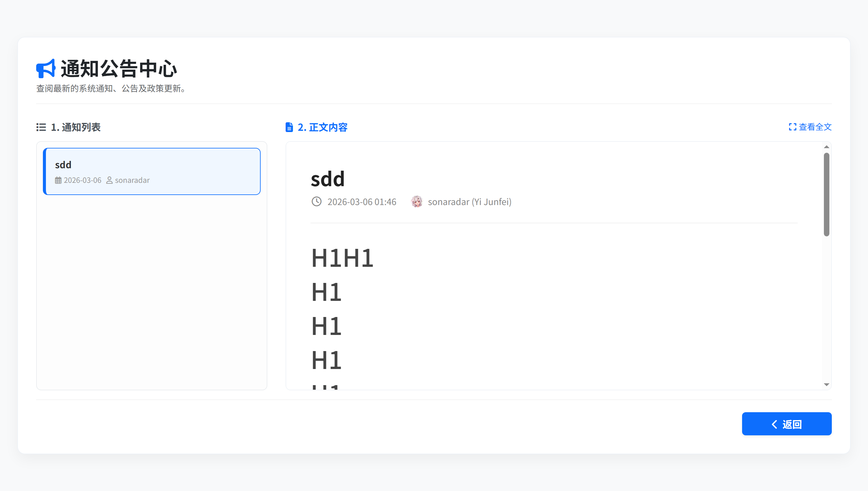868x491 pixels.
Task: Click the scroll up arrow in content panel
Action: click(x=827, y=147)
